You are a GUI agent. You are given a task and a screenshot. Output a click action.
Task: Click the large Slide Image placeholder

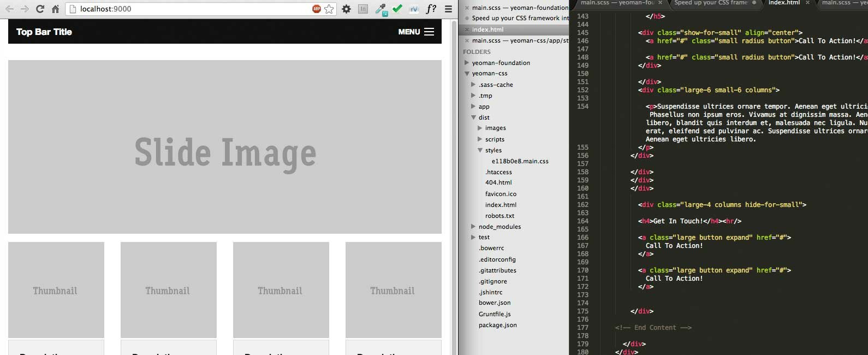coord(225,147)
